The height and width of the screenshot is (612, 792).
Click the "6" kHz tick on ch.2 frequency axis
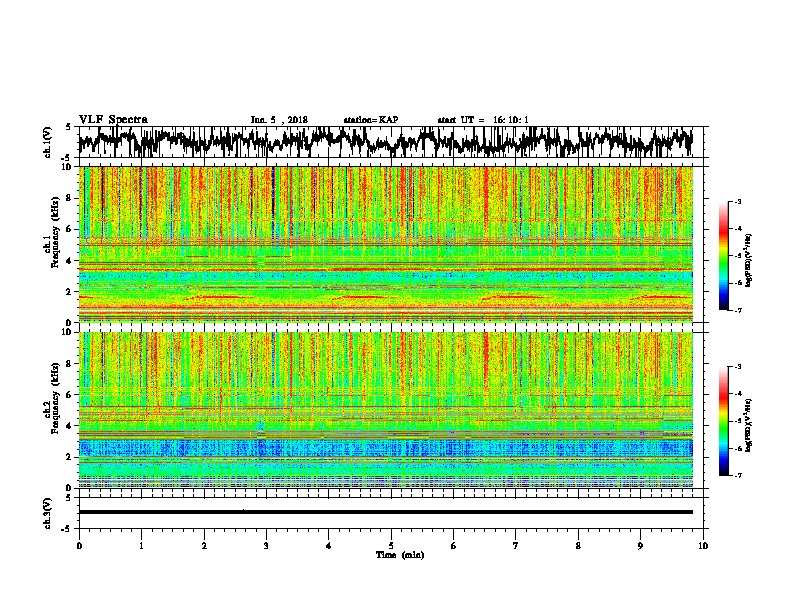click(70, 395)
